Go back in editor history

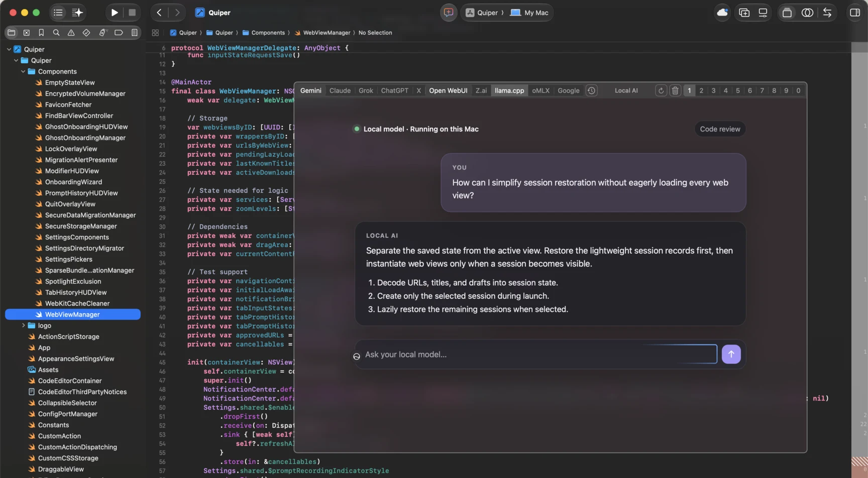pos(159,13)
